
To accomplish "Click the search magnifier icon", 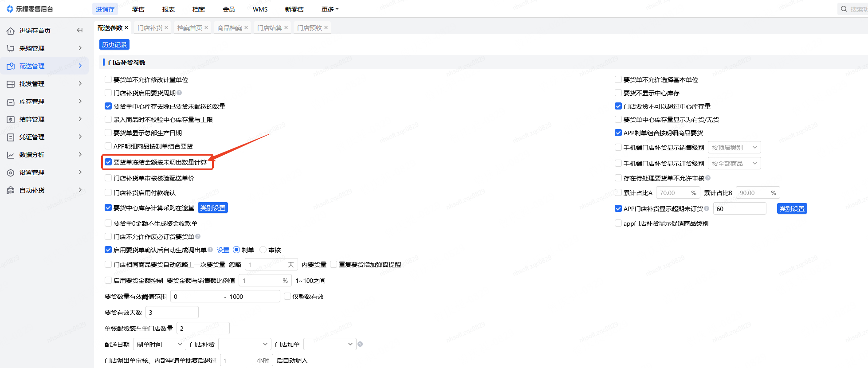I will coord(844,9).
